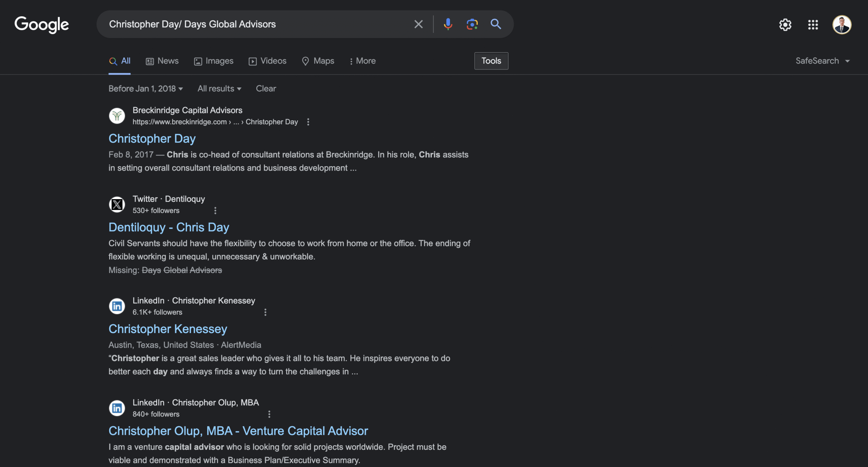The height and width of the screenshot is (467, 868).
Task: Click the 530+ followers text
Action: pyautogui.click(x=156, y=211)
